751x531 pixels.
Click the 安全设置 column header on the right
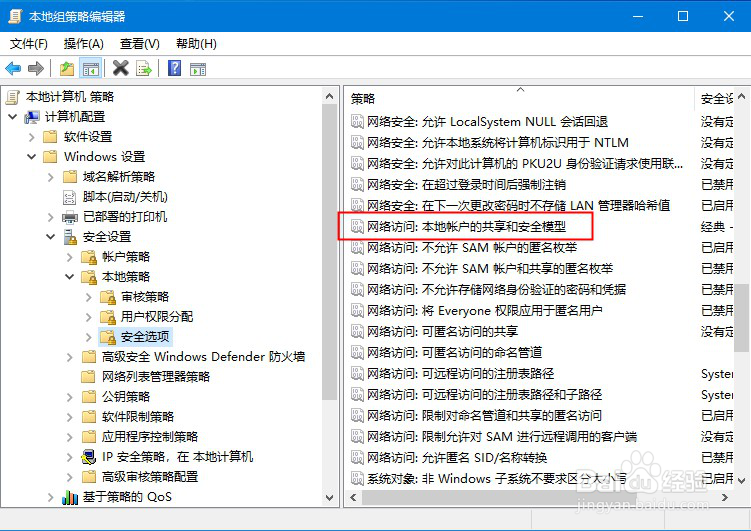click(715, 99)
